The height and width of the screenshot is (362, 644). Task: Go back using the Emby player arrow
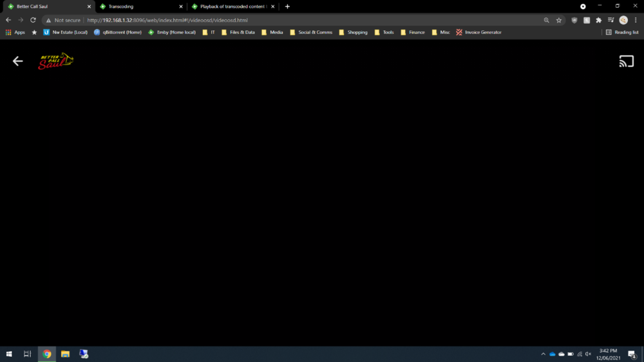point(17,61)
